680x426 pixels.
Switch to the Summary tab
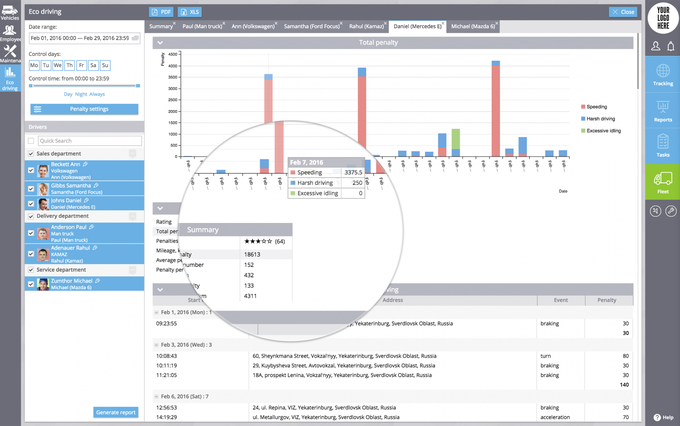tap(161, 26)
